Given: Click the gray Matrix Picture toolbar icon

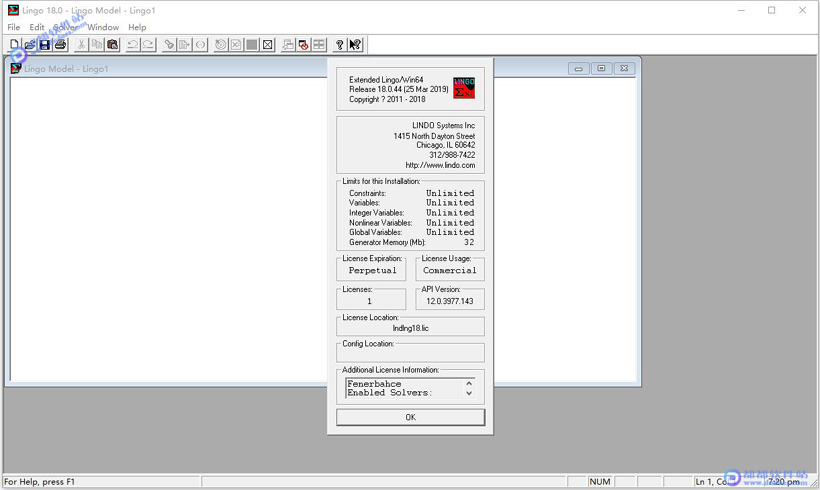Looking at the screenshot, I should point(252,45).
